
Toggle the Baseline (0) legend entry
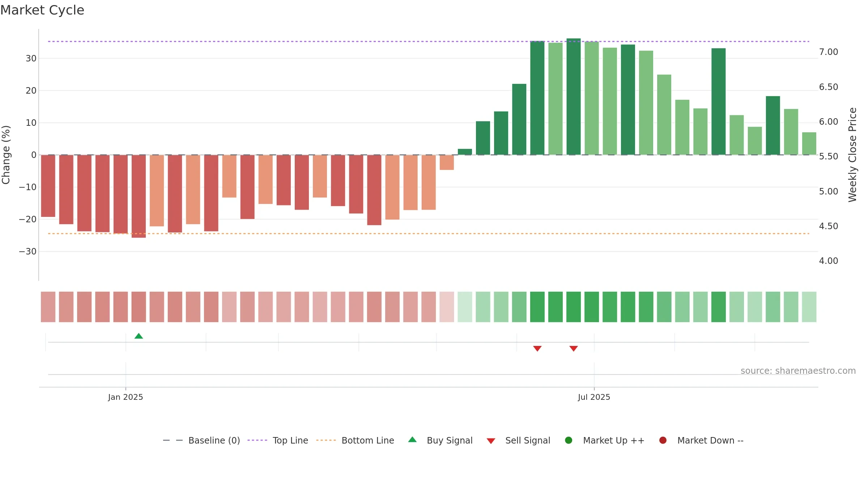(x=201, y=440)
